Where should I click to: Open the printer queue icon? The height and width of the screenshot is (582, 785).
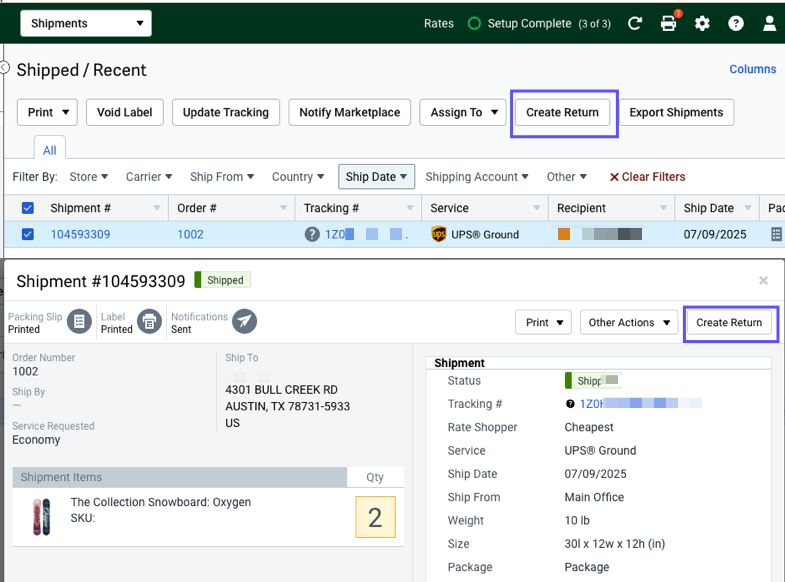669,23
